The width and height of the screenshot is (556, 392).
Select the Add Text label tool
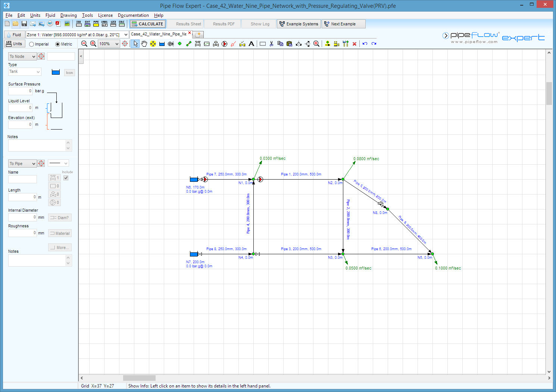(252, 44)
